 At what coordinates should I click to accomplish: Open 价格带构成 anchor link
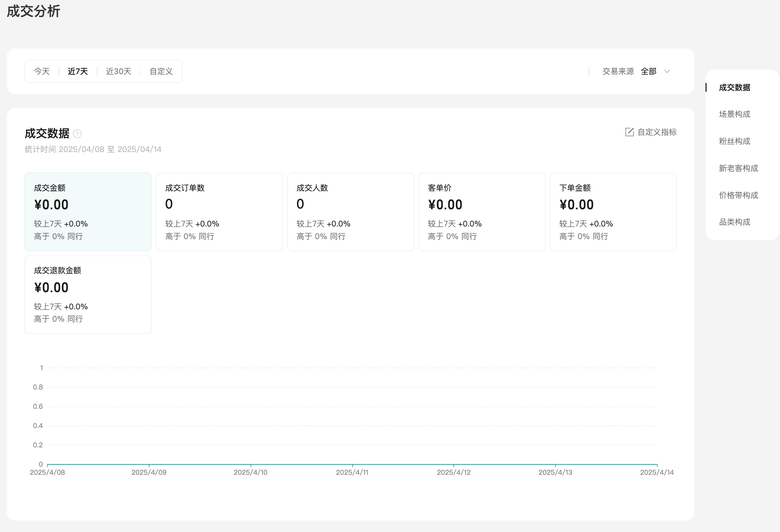(x=738, y=195)
